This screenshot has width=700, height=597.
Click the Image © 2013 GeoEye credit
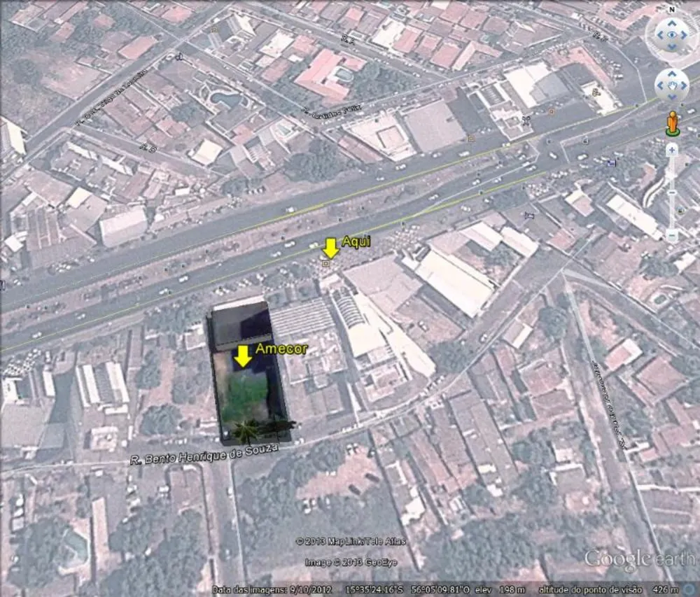pos(351,563)
